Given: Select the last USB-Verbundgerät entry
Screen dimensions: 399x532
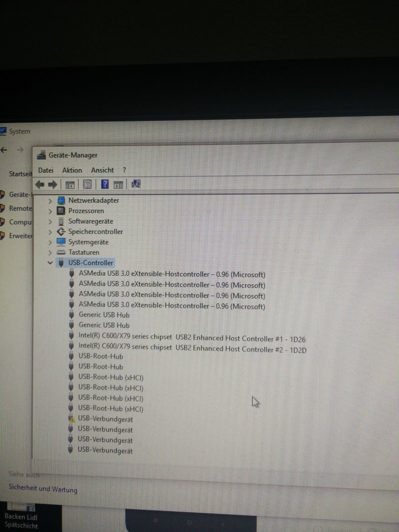Looking at the screenshot, I should pyautogui.click(x=105, y=450).
